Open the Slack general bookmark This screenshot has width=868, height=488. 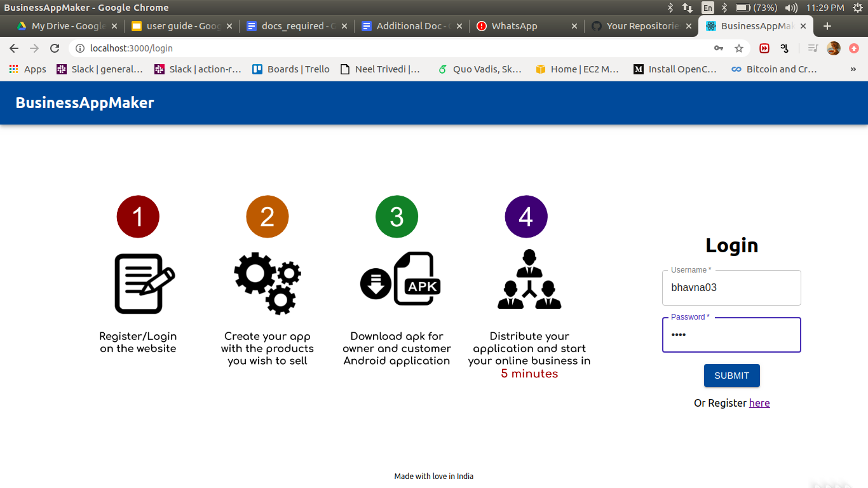pyautogui.click(x=100, y=69)
